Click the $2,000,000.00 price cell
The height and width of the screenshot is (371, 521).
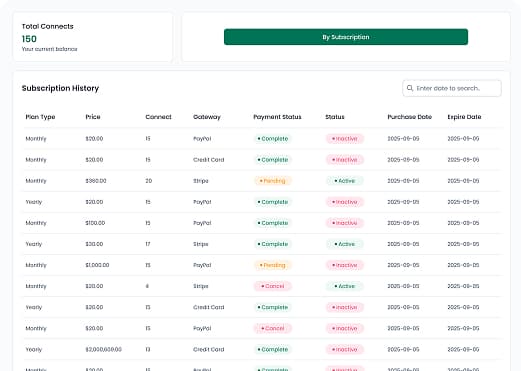(104, 349)
